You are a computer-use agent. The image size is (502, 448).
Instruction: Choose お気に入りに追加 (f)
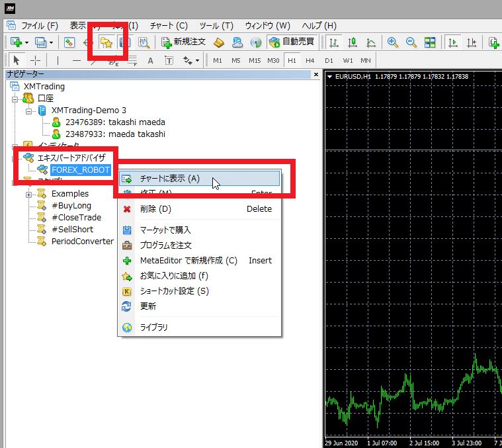pyautogui.click(x=199, y=276)
